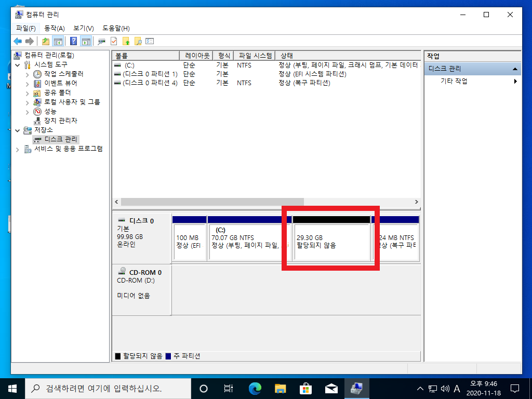The width and height of the screenshot is (532, 399).
Task: Open Help with the blue question mark icon
Action: (x=74, y=42)
